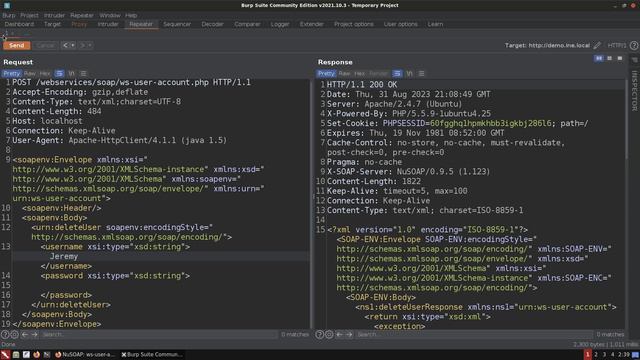Screen dimensions: 640x360
Task: Switch to top-bottom split layout icon
Action: click(x=610, y=59)
